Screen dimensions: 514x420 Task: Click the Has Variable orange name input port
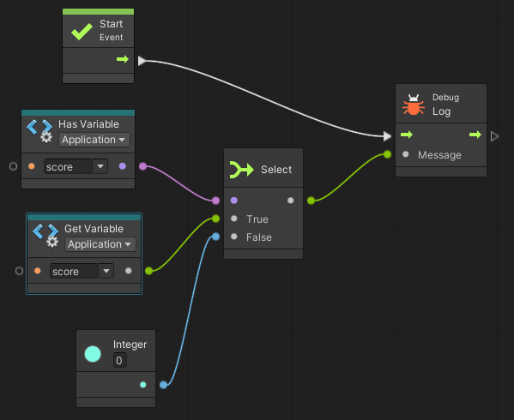(x=32, y=166)
